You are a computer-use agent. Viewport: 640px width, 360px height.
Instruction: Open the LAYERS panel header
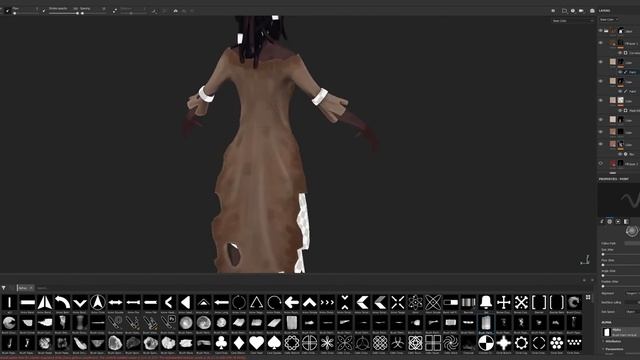tap(604, 11)
